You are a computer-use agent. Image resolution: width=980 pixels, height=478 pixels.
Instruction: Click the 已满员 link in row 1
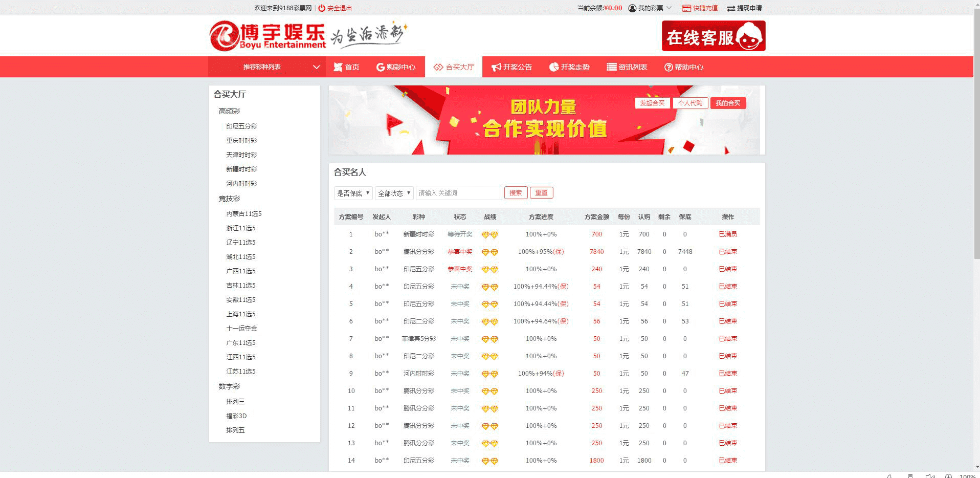coord(727,234)
